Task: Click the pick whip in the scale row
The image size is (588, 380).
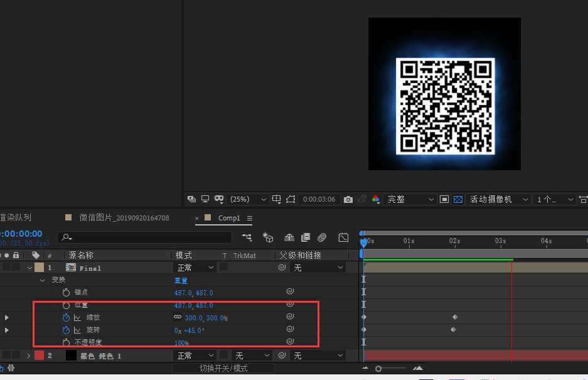Action: 290,317
